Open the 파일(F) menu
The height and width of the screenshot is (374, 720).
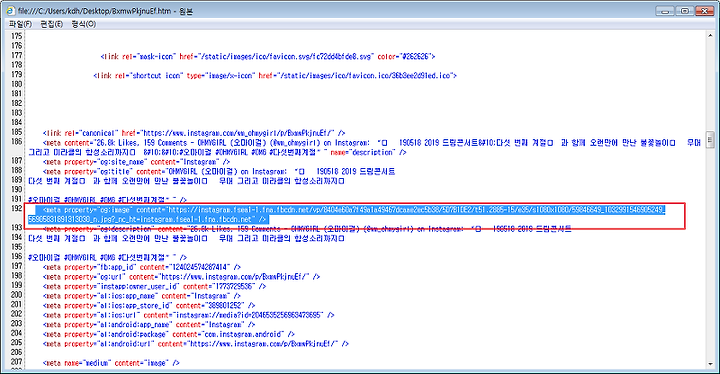[x=20, y=24]
